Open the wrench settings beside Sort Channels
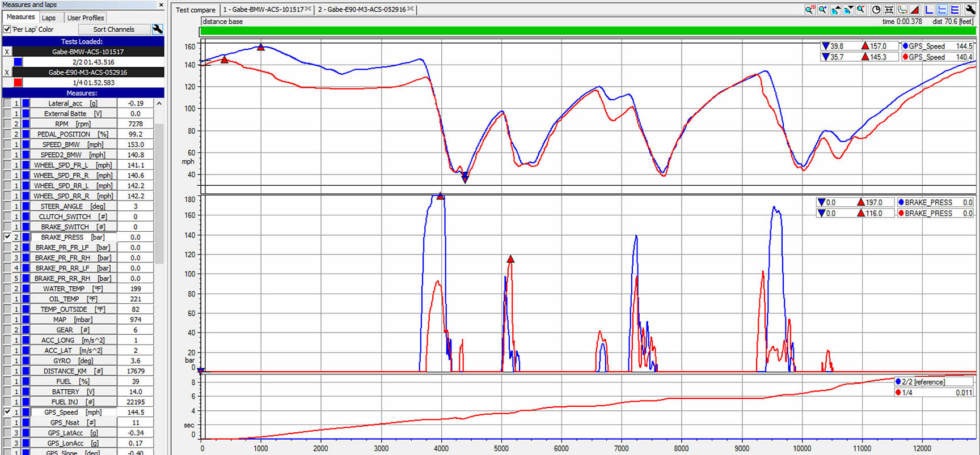The height and width of the screenshot is (455, 980). click(158, 29)
